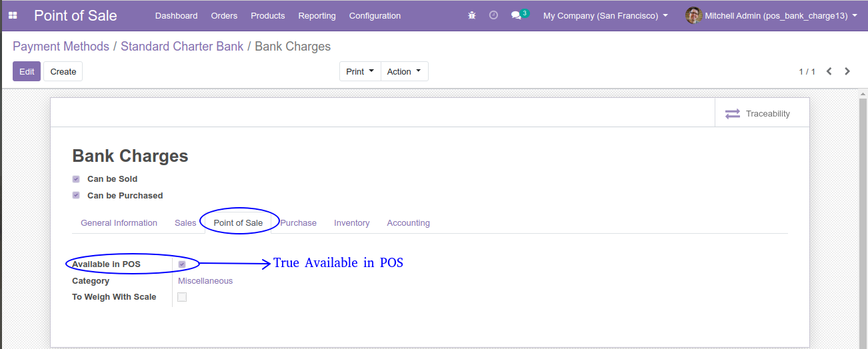
Task: Switch to the Accounting tab
Action: (x=408, y=223)
